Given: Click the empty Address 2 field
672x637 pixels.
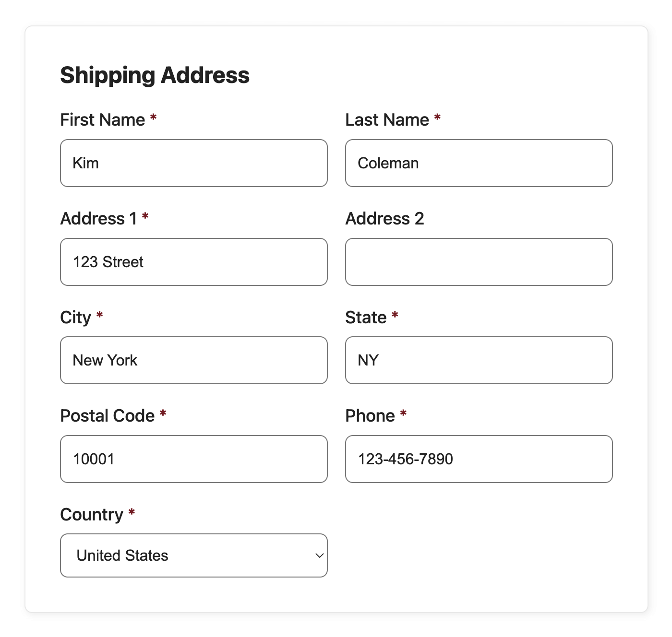Looking at the screenshot, I should [479, 261].
